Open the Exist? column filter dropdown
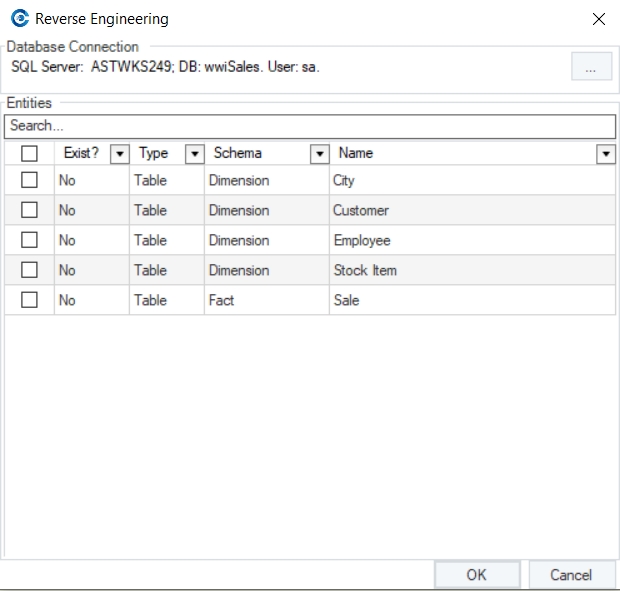Image resolution: width=620 pixels, height=591 pixels. pos(119,154)
